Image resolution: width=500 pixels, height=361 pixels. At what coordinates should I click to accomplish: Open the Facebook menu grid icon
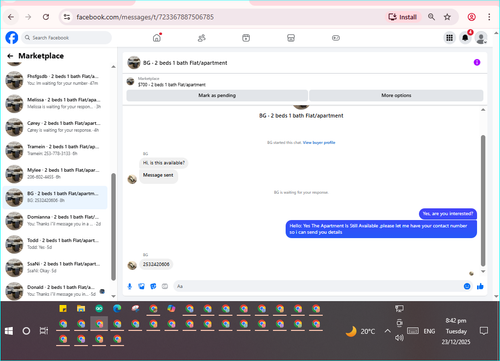pyautogui.click(x=449, y=38)
